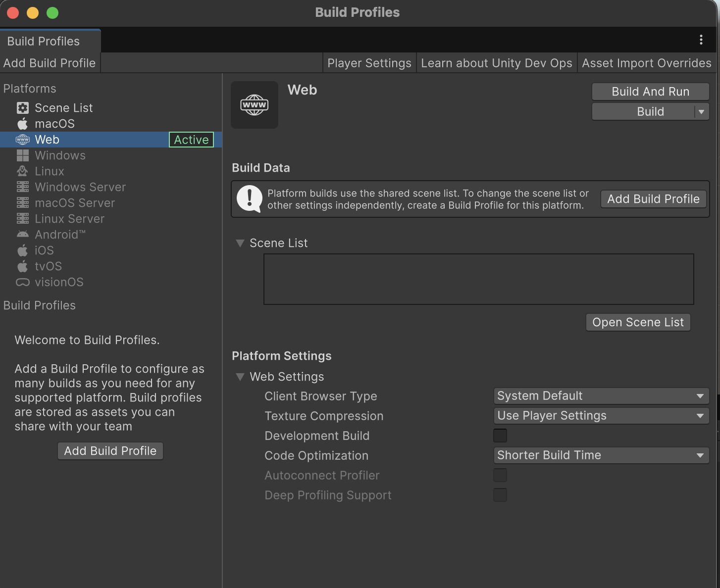Viewport: 720px width, 588px height.
Task: Select the Windows Server platform
Action: (x=111, y=187)
